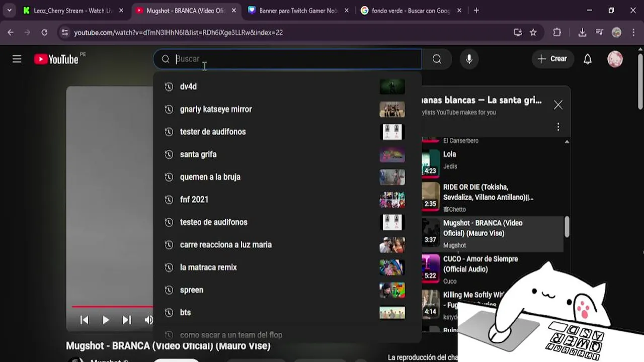Select 'la matraca remix' suggestion
644x362 pixels.
287,267
